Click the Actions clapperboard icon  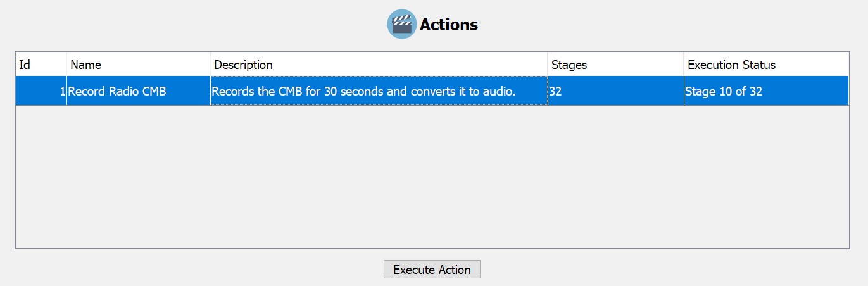point(401,25)
